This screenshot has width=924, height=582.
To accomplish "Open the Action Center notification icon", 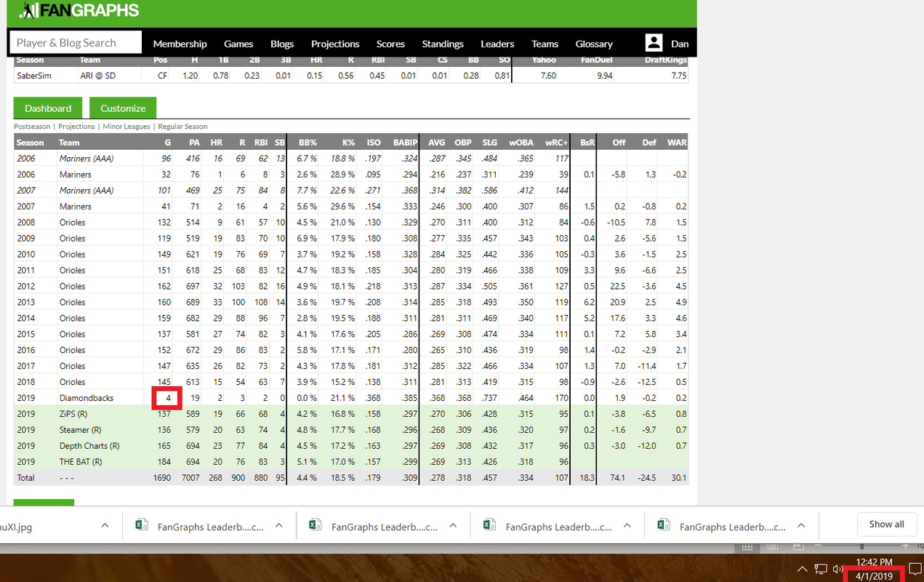I will click(x=915, y=569).
